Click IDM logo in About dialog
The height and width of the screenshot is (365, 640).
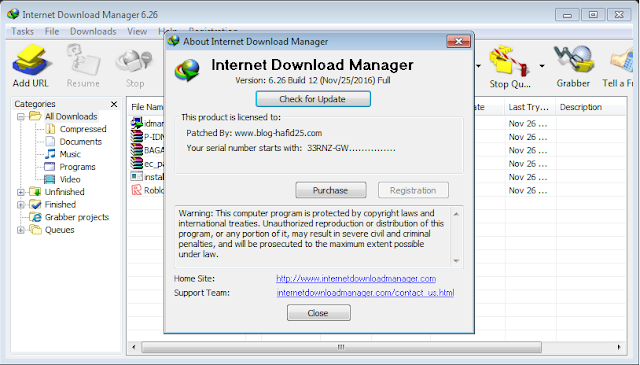(187, 70)
